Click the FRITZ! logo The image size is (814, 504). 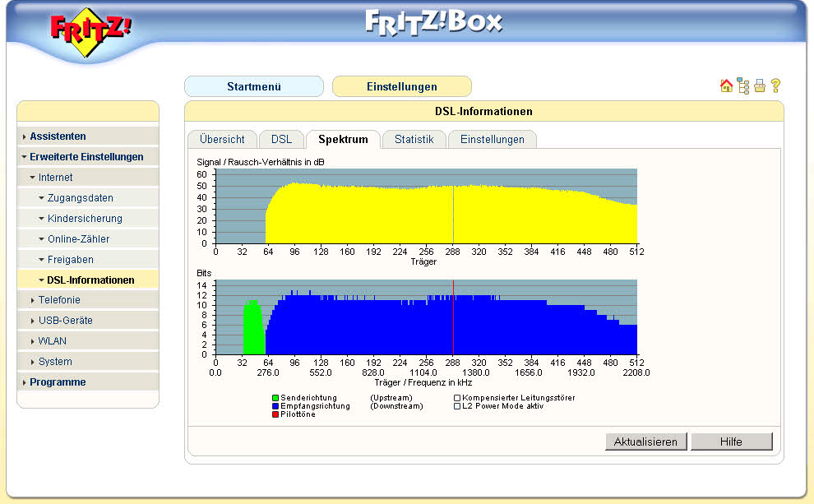pyautogui.click(x=90, y=31)
